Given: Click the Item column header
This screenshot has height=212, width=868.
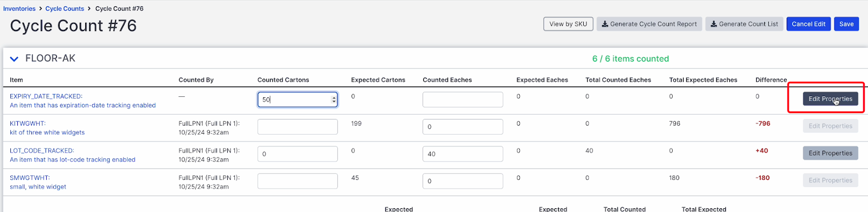Looking at the screenshot, I should click(16, 80).
